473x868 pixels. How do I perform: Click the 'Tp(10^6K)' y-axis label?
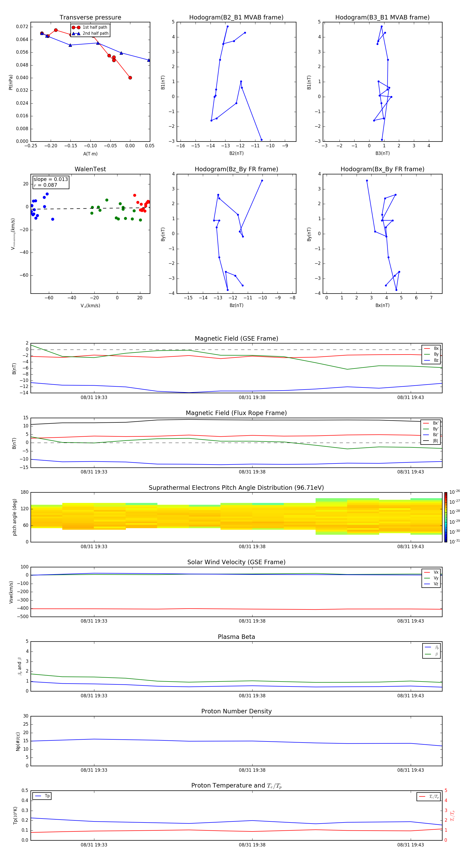click(15, 815)
